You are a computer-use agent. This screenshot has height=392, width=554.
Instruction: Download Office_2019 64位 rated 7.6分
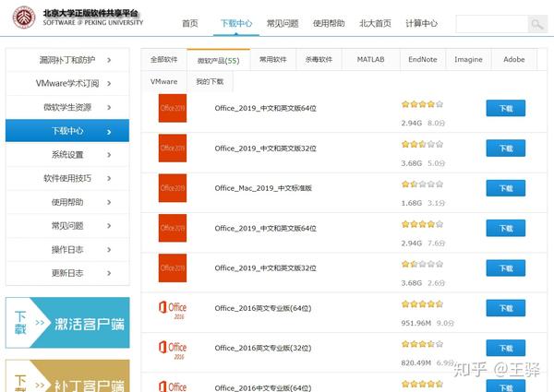(x=506, y=229)
